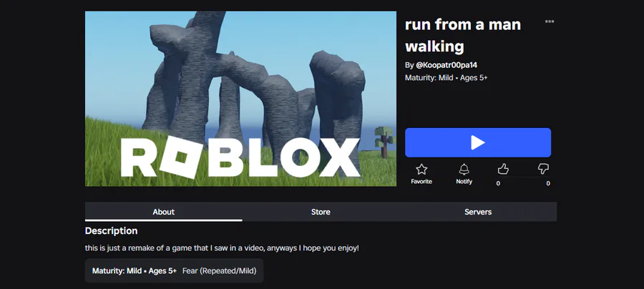Click the dislike count under thumbs down
The image size is (644, 289).
tap(548, 184)
